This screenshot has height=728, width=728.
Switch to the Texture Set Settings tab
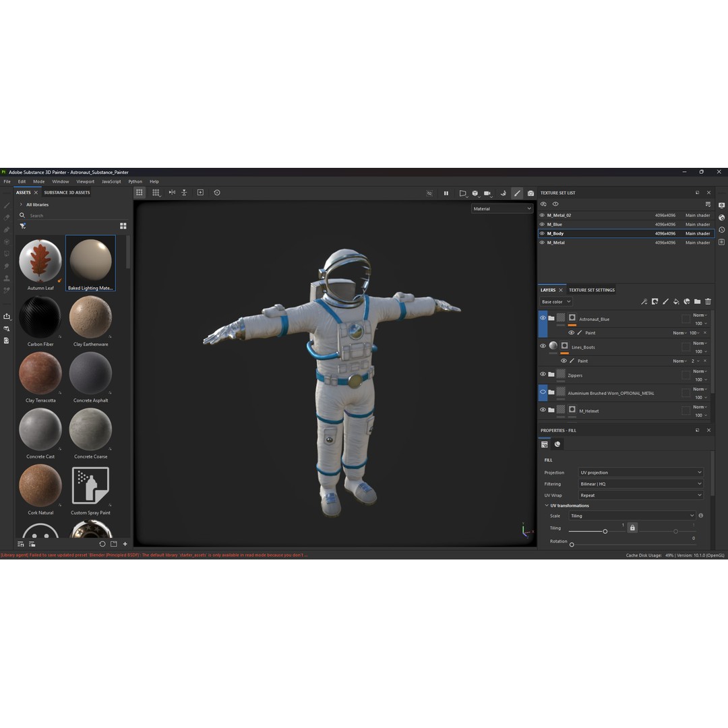click(x=591, y=290)
